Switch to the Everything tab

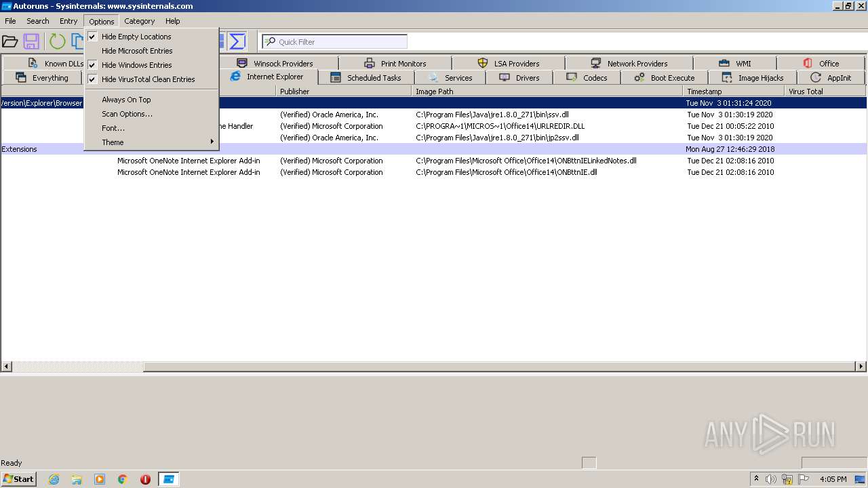pos(42,78)
